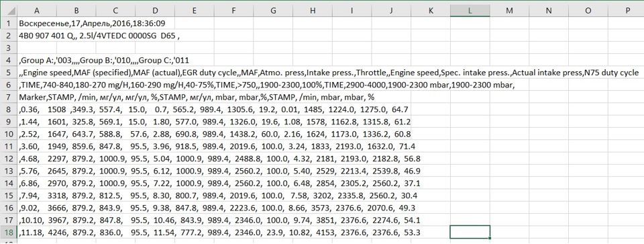Select row 14 header
The image size is (644, 244).
pos(8,184)
